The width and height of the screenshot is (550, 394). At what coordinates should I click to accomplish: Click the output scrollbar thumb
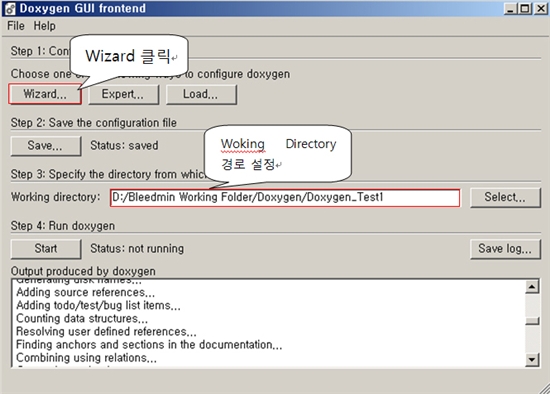click(x=532, y=321)
